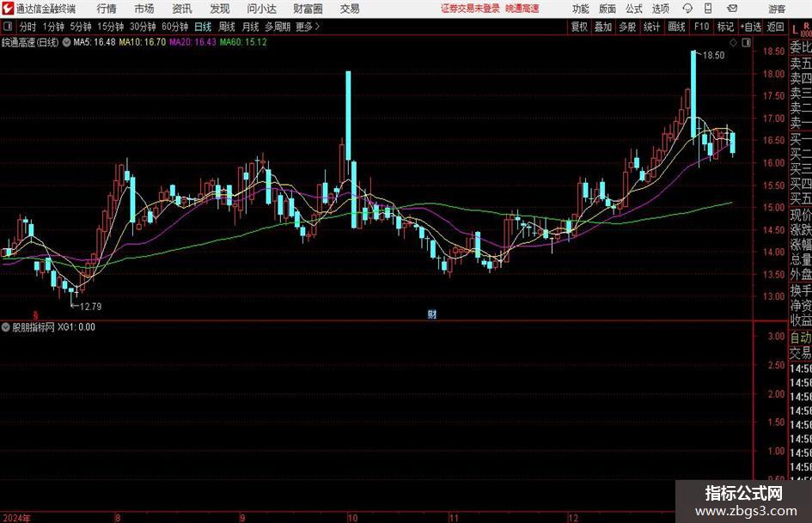Screen dimensions: 812x523
Task: Click the customer service headset icon
Action: click(687, 9)
